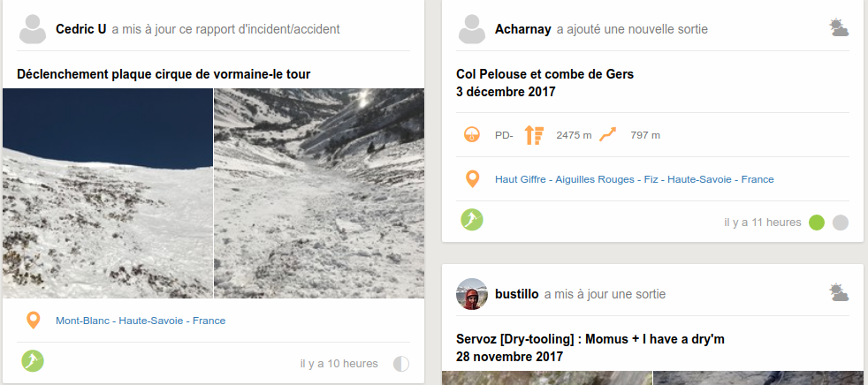Click the grey quality dot on the Acharnay card
This screenshot has width=868, height=385.
pyautogui.click(x=841, y=223)
